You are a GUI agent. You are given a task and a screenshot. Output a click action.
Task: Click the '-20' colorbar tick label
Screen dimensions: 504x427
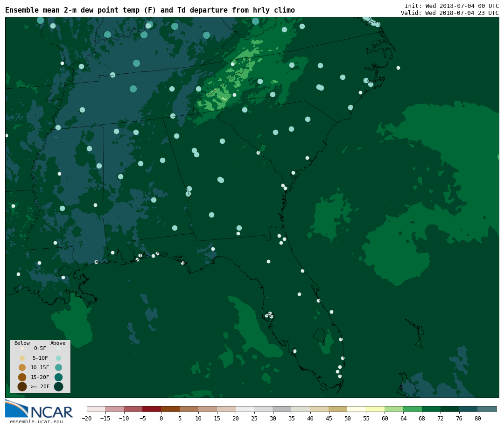(87, 418)
